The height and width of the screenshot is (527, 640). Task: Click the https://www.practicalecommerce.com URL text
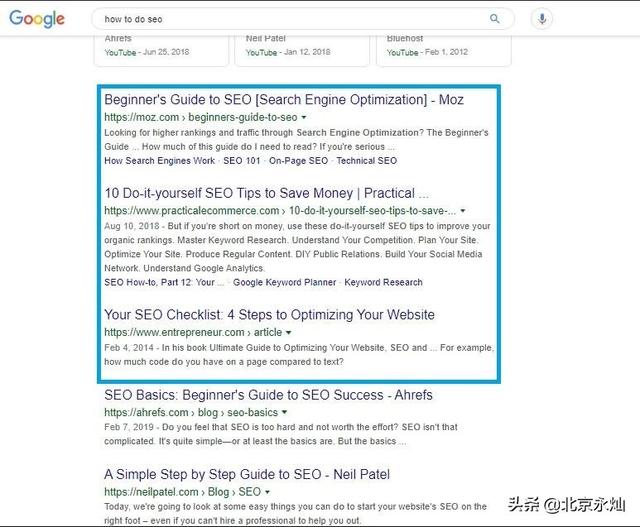pos(280,211)
